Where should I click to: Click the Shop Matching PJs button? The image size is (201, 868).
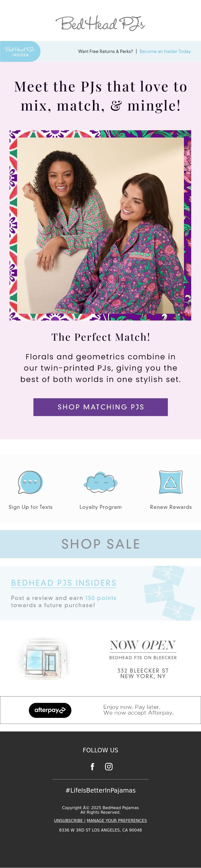(100, 407)
